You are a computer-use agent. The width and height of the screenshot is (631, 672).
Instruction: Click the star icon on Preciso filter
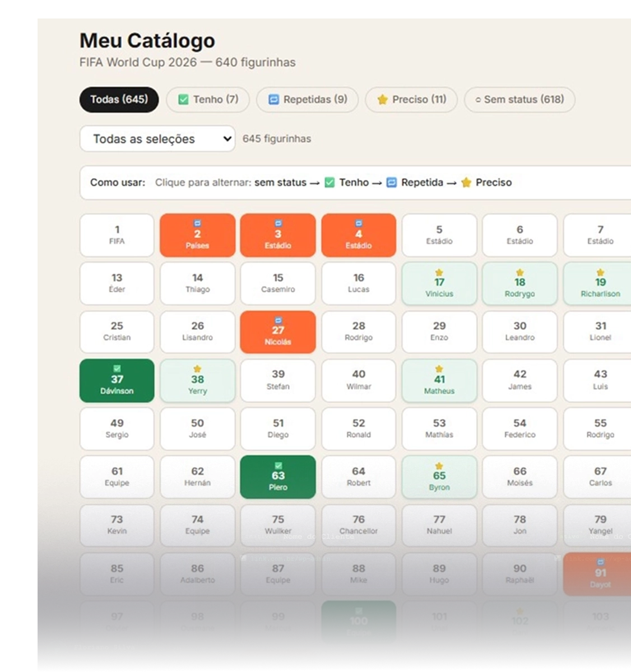[383, 100]
